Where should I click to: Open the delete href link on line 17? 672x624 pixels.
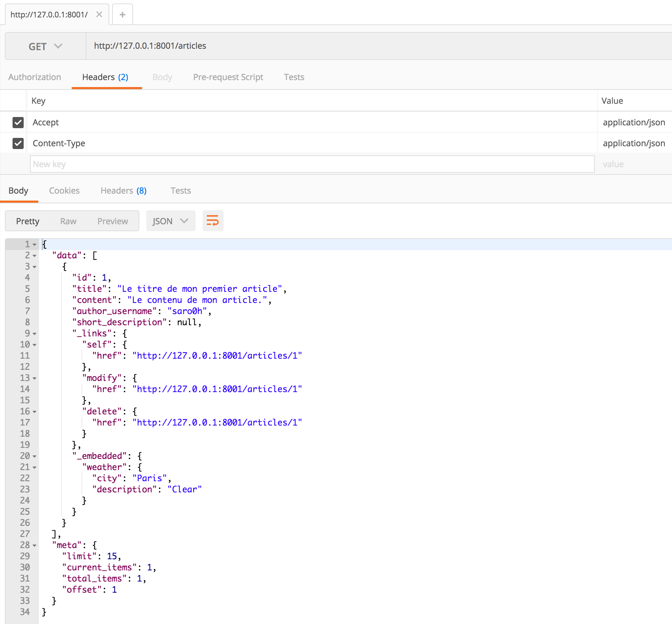[x=217, y=422]
